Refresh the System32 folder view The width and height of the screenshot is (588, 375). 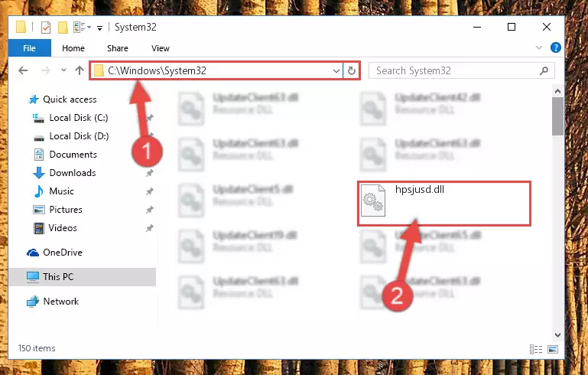coord(352,70)
